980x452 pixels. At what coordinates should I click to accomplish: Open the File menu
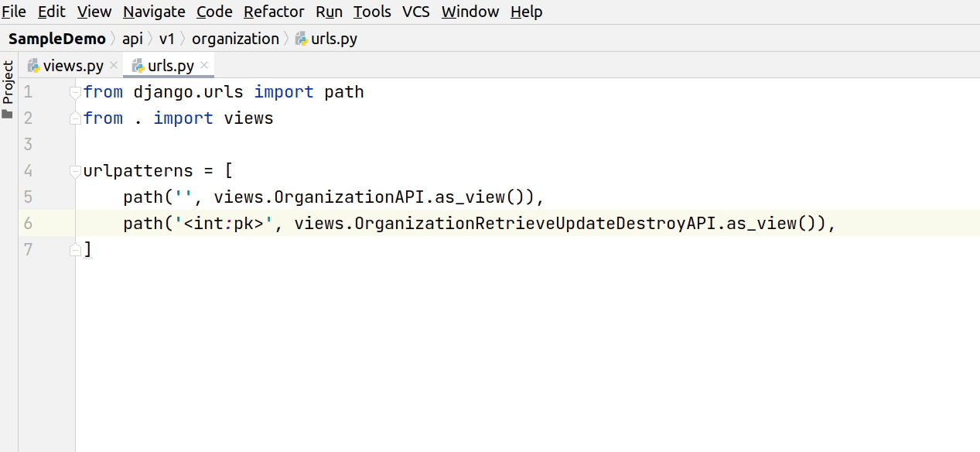coord(13,12)
